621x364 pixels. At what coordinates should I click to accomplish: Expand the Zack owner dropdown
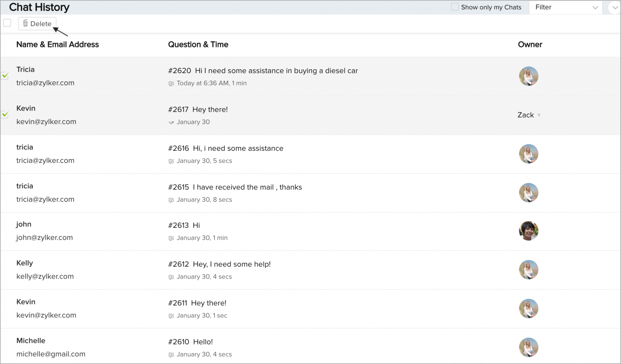[x=539, y=115]
